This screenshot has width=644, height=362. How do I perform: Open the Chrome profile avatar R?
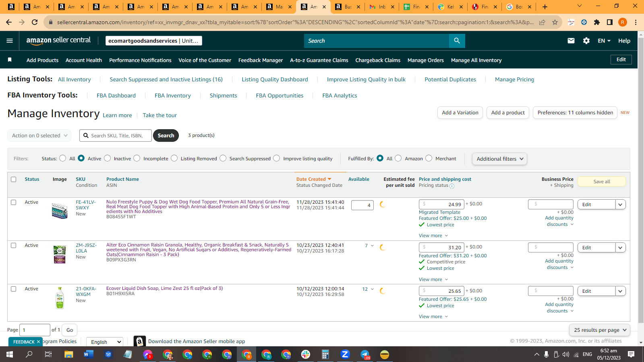[x=623, y=22]
